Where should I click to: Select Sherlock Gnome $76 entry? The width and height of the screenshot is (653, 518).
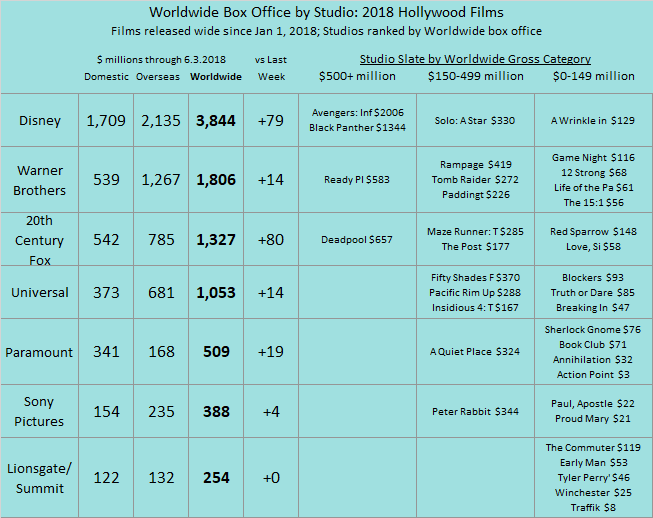coord(593,330)
